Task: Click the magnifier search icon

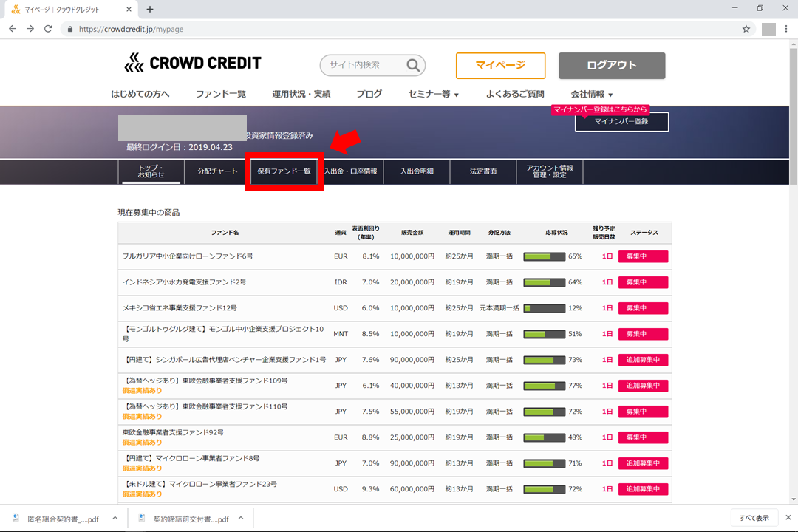Action: tap(413, 65)
